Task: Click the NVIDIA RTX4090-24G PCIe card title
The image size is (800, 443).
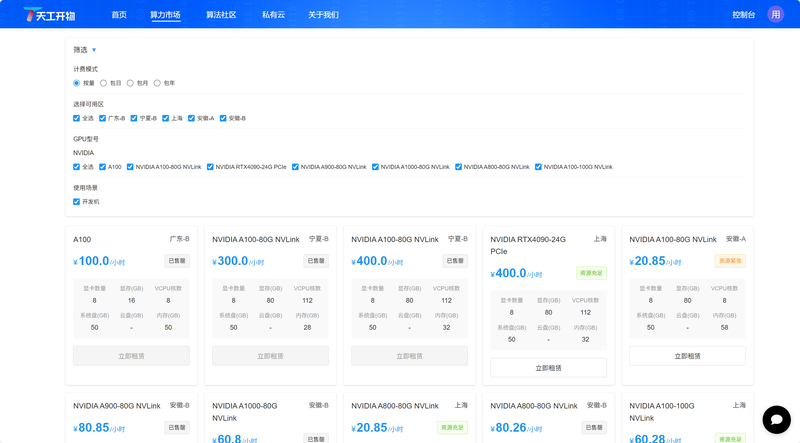Action: (x=528, y=245)
